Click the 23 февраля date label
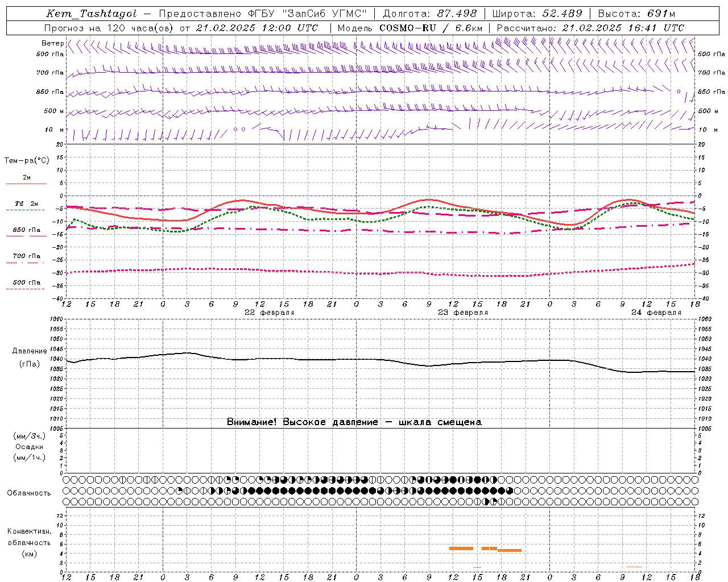728x582 pixels. pyautogui.click(x=463, y=313)
